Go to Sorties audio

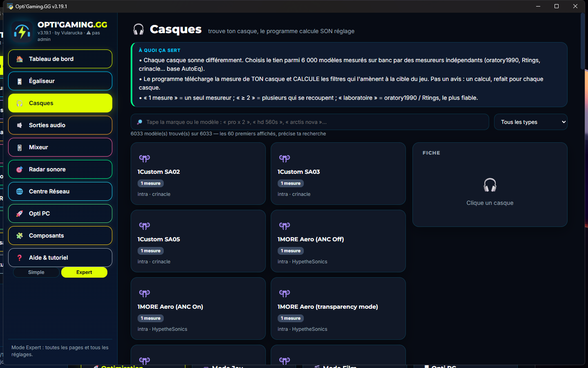[60, 125]
